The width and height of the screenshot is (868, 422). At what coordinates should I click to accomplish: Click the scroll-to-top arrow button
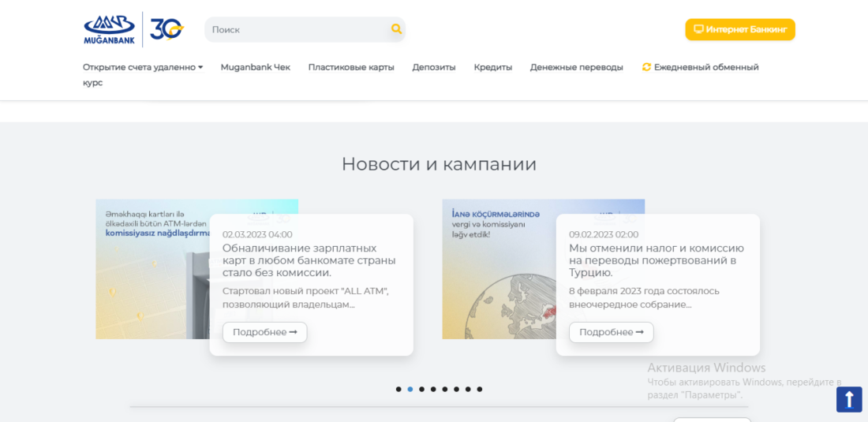click(x=849, y=399)
